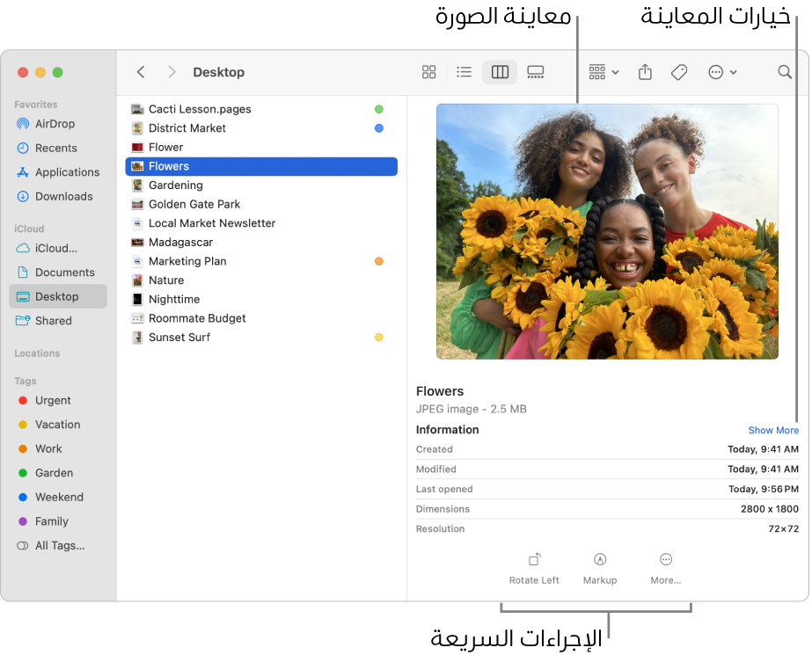Select the Sunset Surf file
Viewport: 812px width, 662px height.
click(261, 338)
